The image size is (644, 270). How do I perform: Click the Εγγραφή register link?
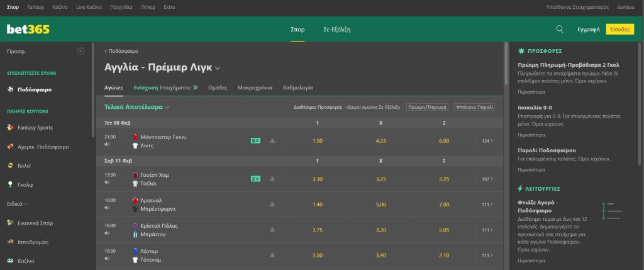[x=588, y=30]
